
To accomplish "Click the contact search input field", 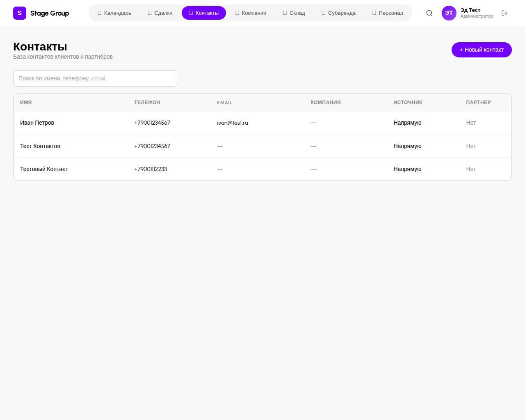I will [95, 78].
